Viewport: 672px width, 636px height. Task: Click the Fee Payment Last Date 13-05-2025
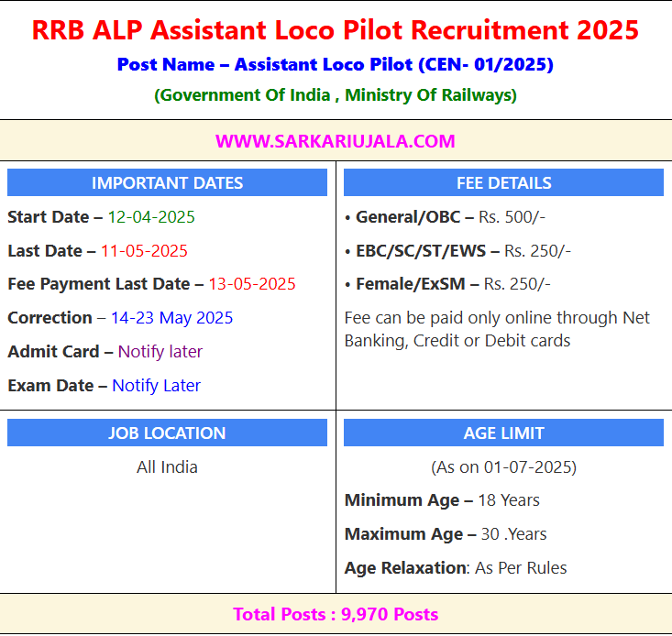click(x=251, y=284)
